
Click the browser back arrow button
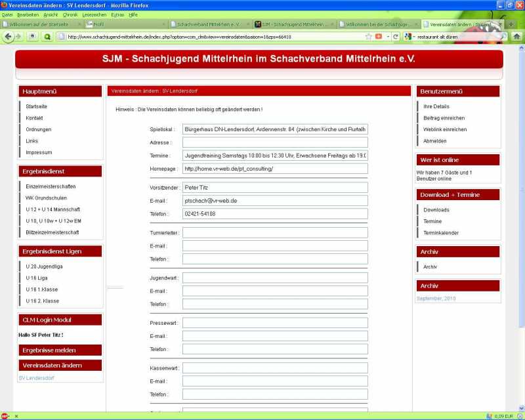pyautogui.click(x=8, y=37)
